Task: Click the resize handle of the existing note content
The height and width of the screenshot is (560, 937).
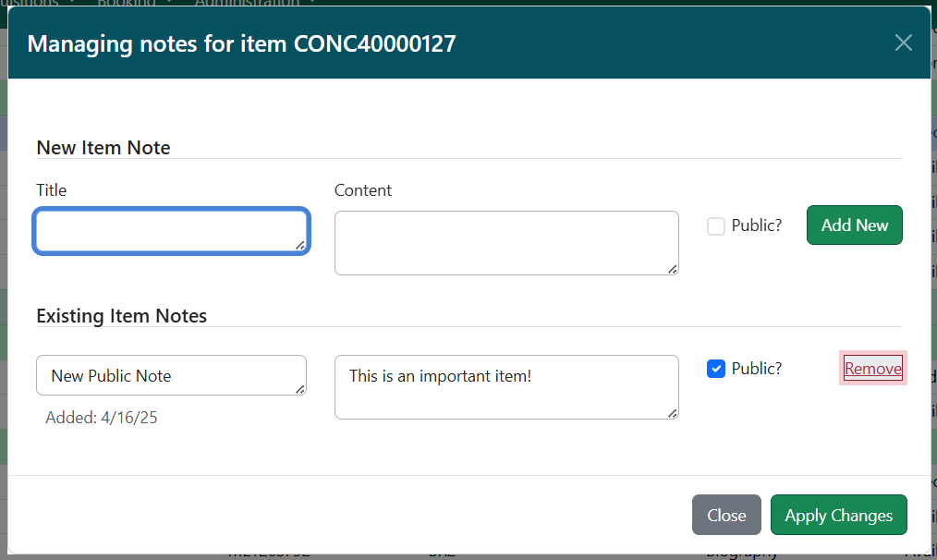Action: (x=671, y=411)
